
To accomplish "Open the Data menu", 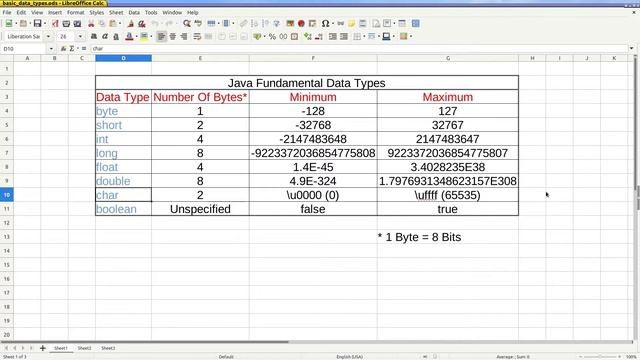I will click(134, 13).
